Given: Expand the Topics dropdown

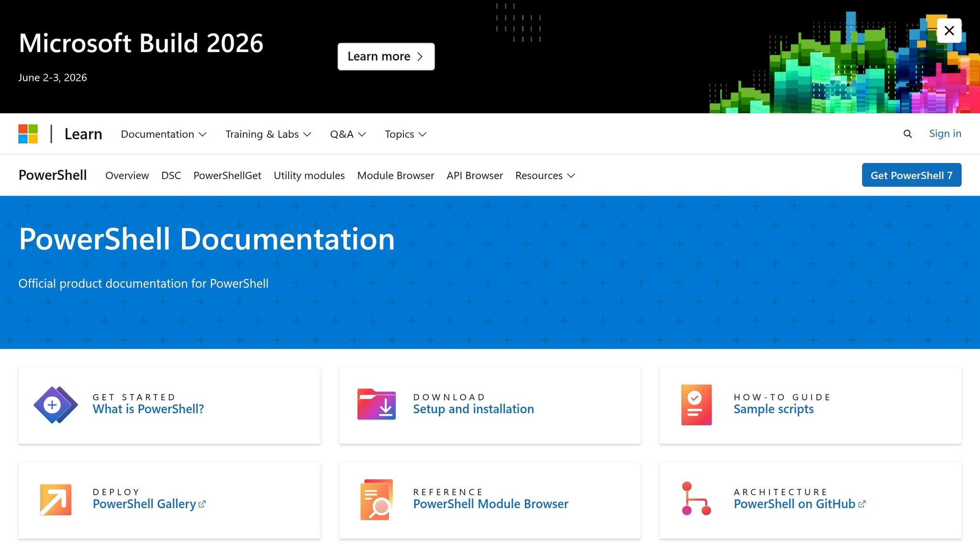Looking at the screenshot, I should coord(405,134).
